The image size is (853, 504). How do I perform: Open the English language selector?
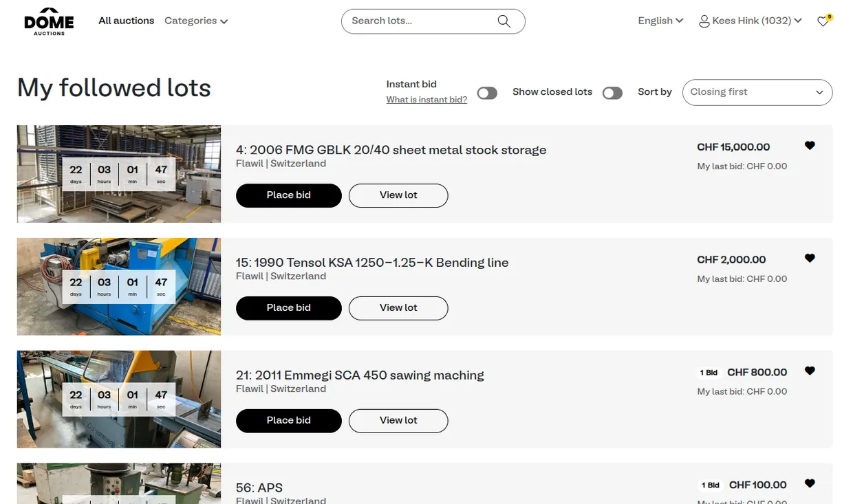click(x=660, y=21)
